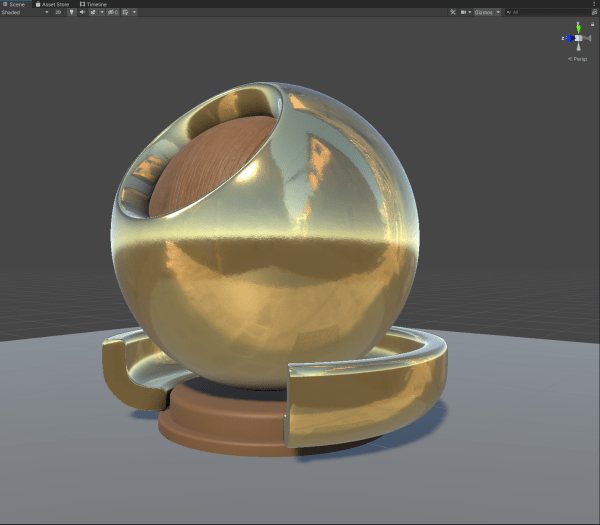
Task: Toggle scene lighting lightbulb icon
Action: pyautogui.click(x=71, y=12)
